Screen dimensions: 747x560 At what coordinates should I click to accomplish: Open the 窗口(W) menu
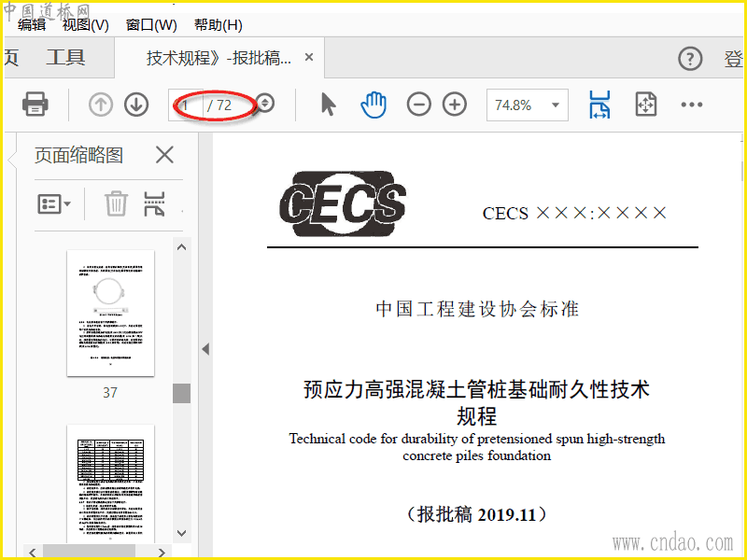click(151, 25)
